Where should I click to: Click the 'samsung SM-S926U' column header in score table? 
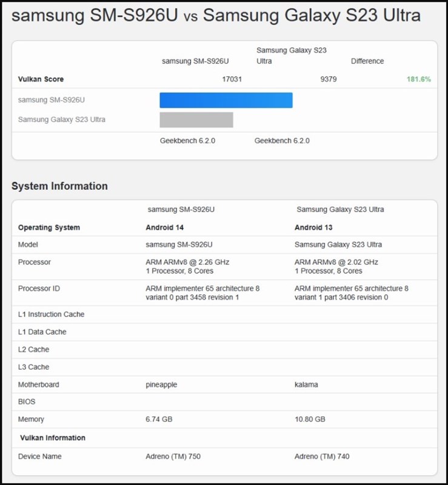pyautogui.click(x=195, y=61)
